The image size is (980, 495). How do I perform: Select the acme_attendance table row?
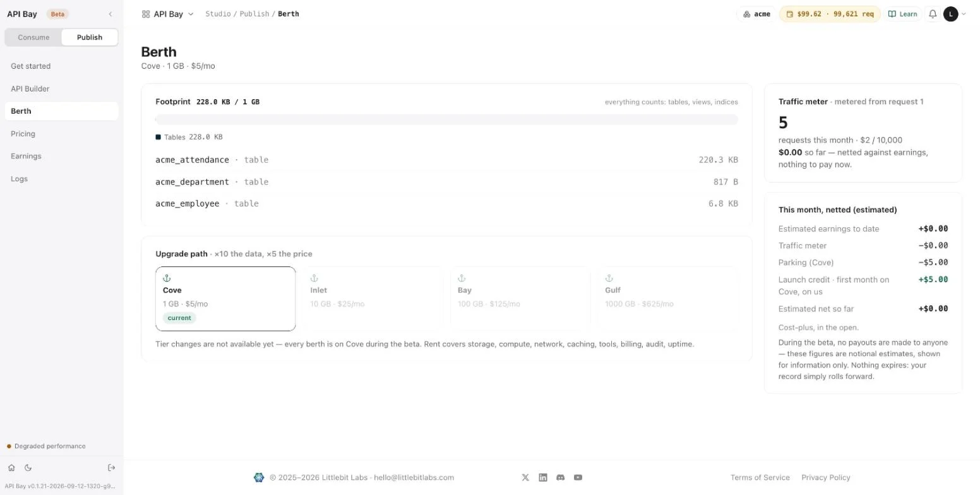coord(446,160)
